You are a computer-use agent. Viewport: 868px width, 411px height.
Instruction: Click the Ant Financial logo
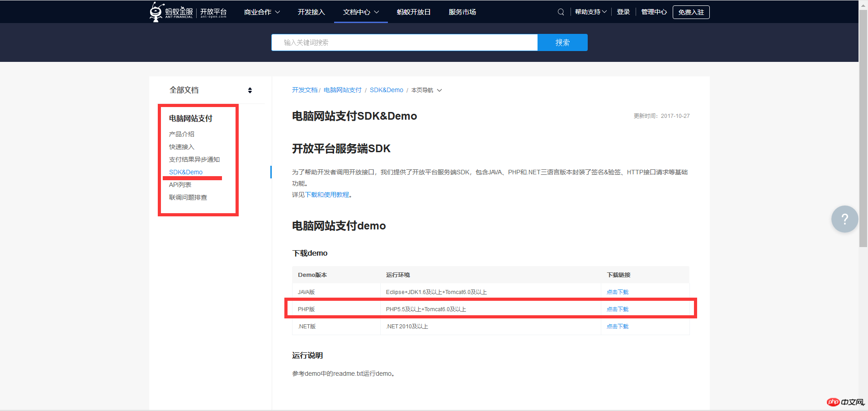point(171,12)
